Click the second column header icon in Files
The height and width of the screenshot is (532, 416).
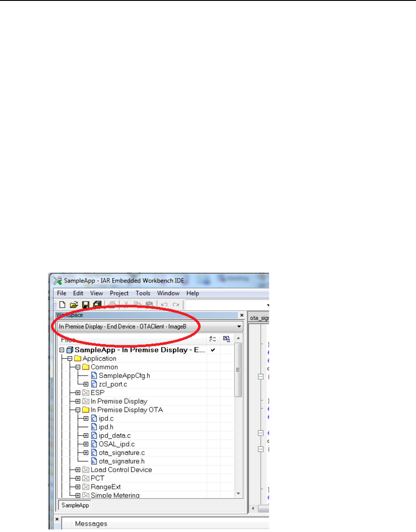(227, 339)
